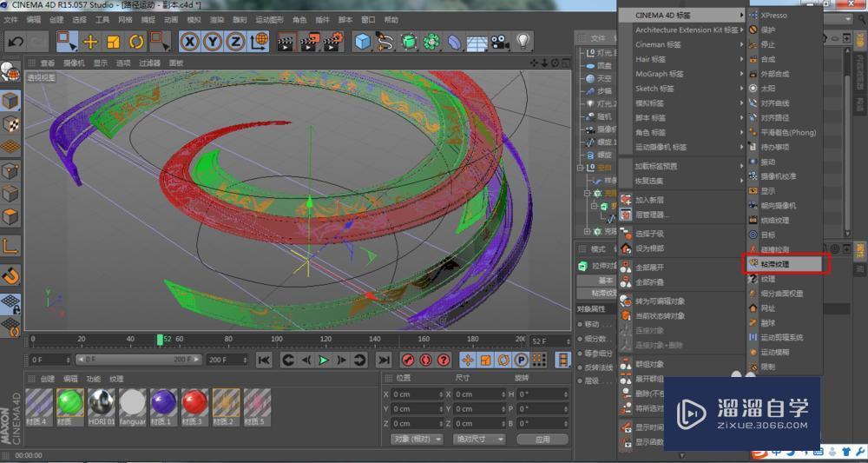Select the Move tool in toolbar

point(90,41)
